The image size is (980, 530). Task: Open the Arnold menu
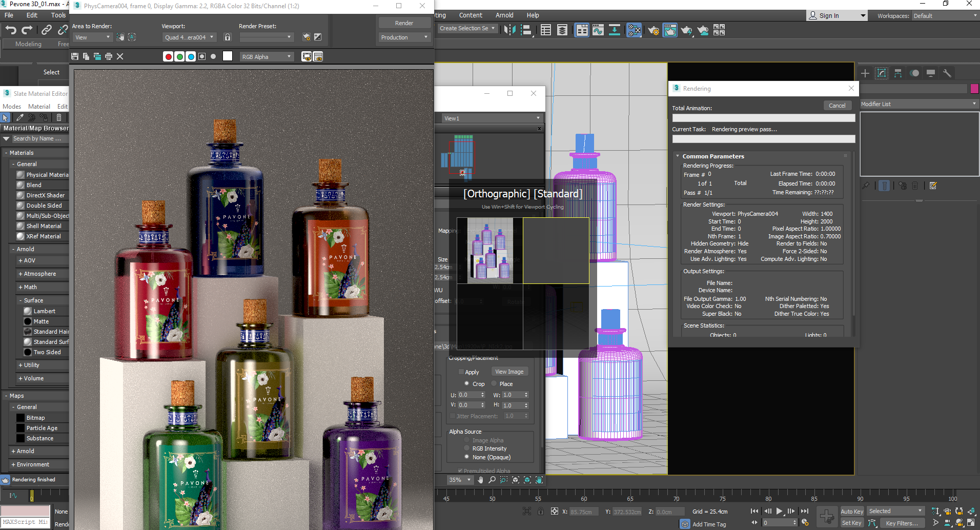pyautogui.click(x=504, y=15)
